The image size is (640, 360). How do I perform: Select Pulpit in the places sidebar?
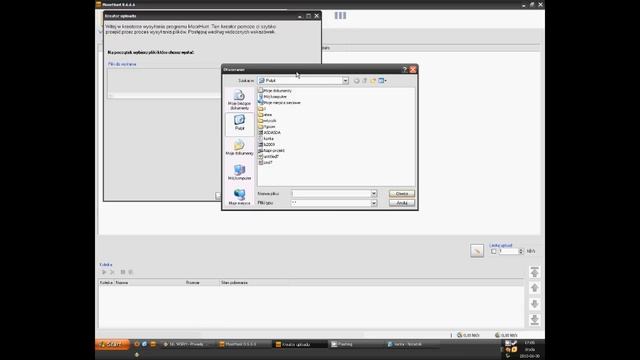[240, 123]
